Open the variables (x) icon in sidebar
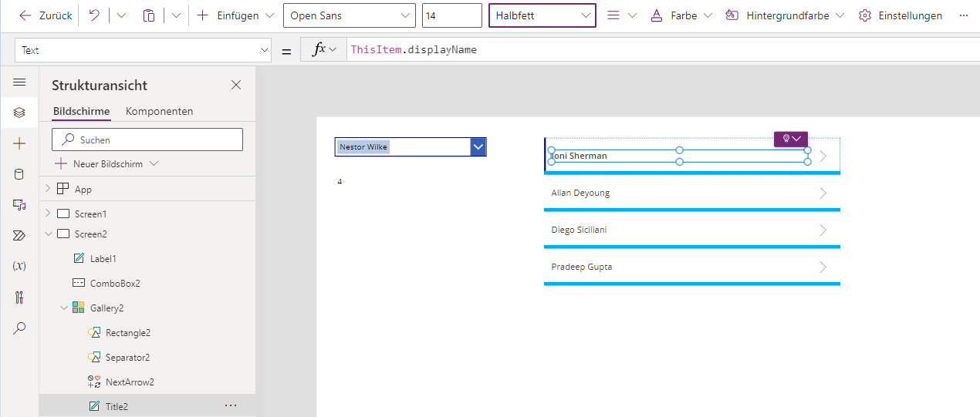 click(x=19, y=266)
